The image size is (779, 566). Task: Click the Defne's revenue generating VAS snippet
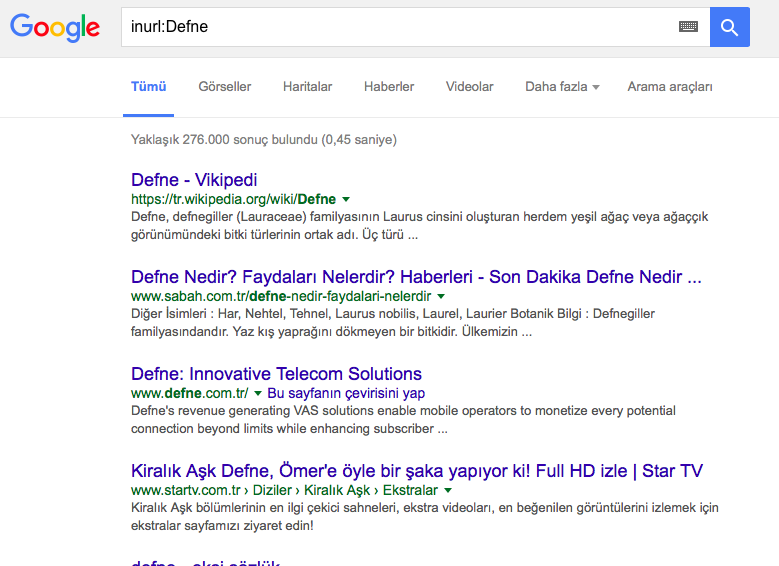click(403, 419)
